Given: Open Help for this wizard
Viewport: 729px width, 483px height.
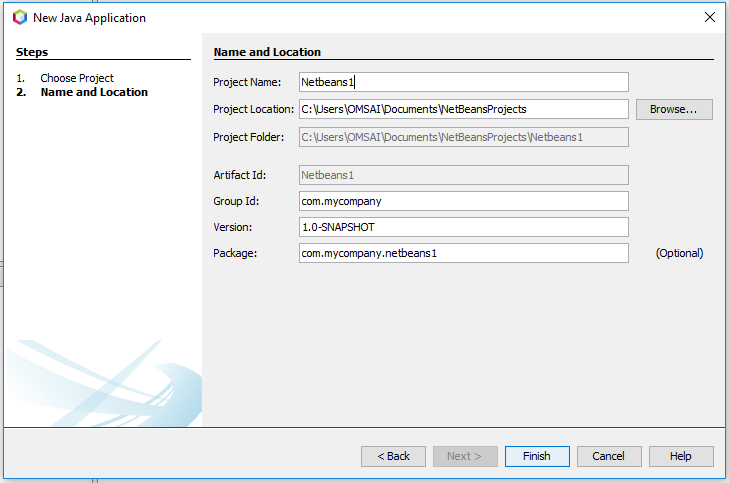Looking at the screenshot, I should [x=680, y=456].
